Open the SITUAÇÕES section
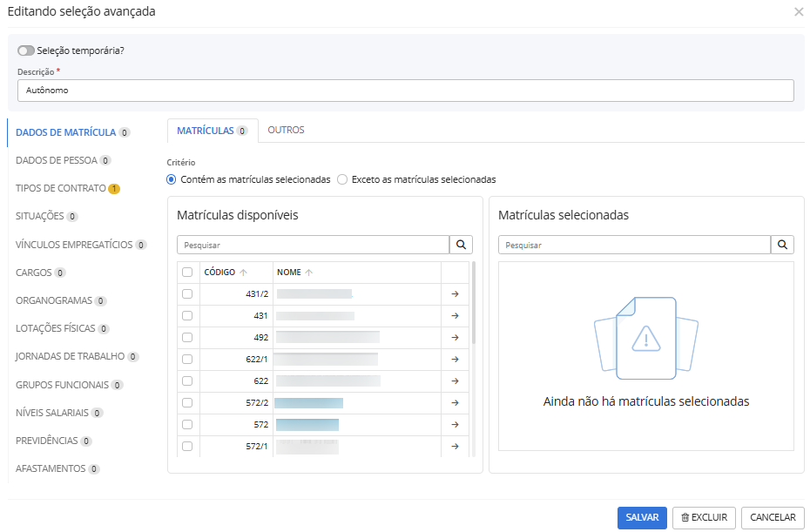Viewport: 810px width, 532px height. [x=46, y=217]
